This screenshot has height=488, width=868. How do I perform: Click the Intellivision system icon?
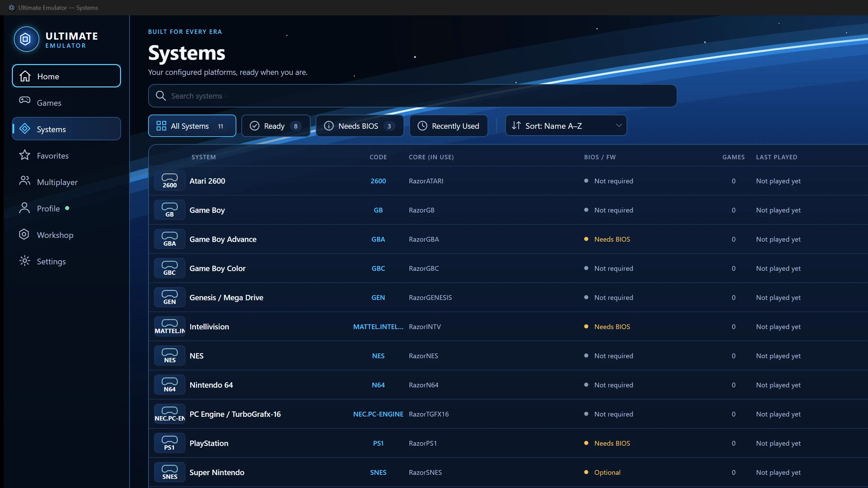[170, 326]
